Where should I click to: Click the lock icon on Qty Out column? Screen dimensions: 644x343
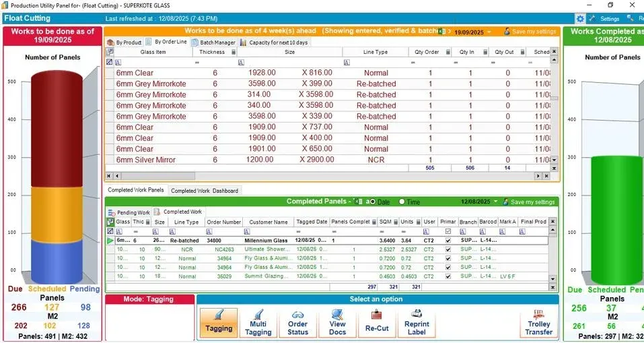click(x=522, y=53)
